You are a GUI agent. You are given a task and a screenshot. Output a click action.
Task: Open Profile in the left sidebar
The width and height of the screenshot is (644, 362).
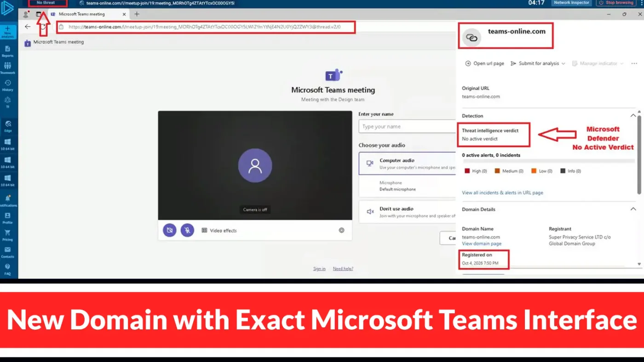[x=7, y=217]
